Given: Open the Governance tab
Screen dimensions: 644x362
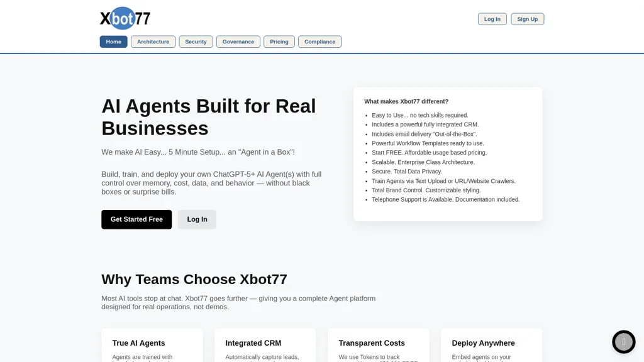Looking at the screenshot, I should pos(238,41).
